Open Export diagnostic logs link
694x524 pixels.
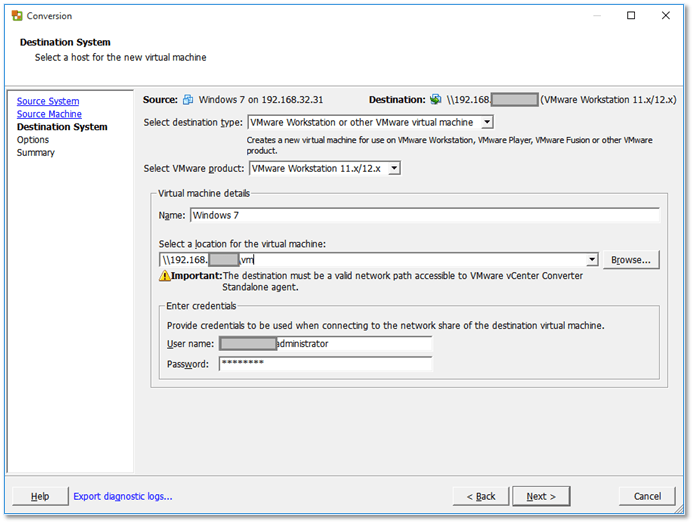click(123, 497)
